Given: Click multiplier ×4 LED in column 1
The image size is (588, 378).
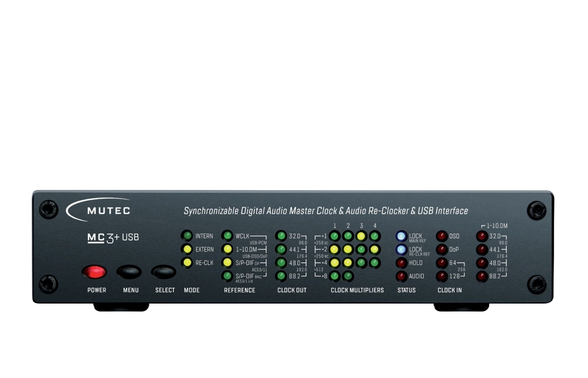Looking at the screenshot, I should (335, 263).
